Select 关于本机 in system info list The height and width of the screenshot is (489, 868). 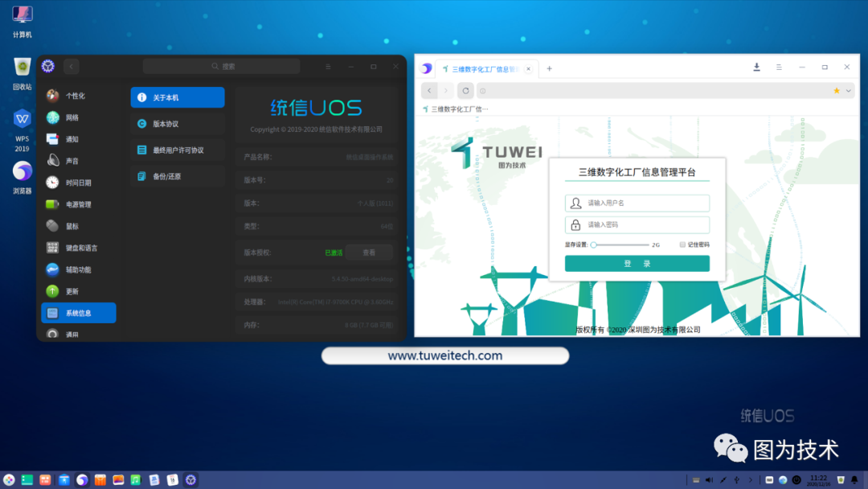(x=178, y=97)
